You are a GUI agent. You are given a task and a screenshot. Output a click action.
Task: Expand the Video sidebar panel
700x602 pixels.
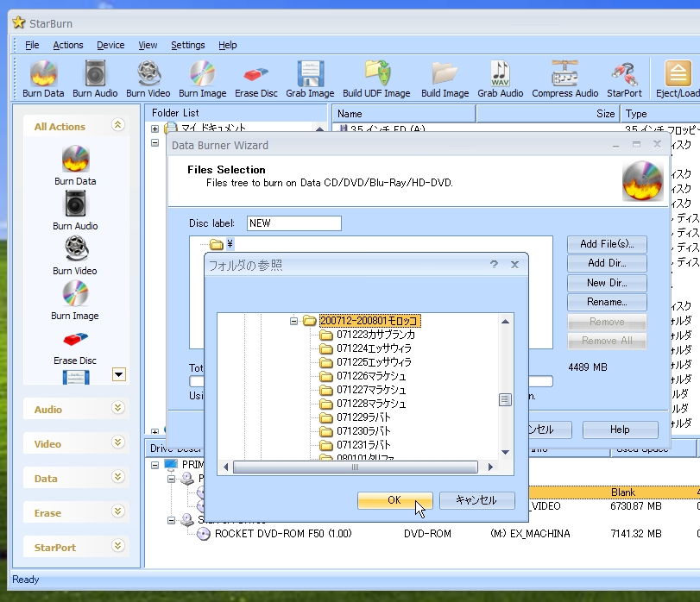pos(118,442)
